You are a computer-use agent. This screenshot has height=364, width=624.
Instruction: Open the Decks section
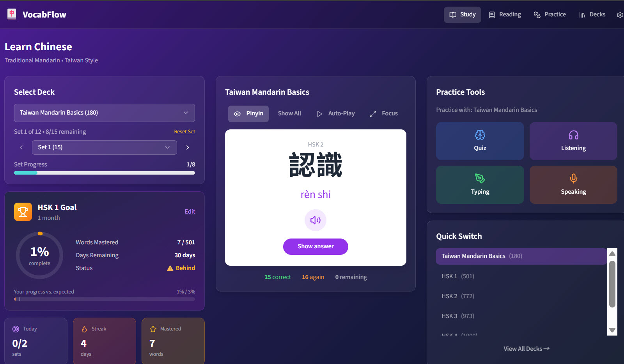click(592, 14)
